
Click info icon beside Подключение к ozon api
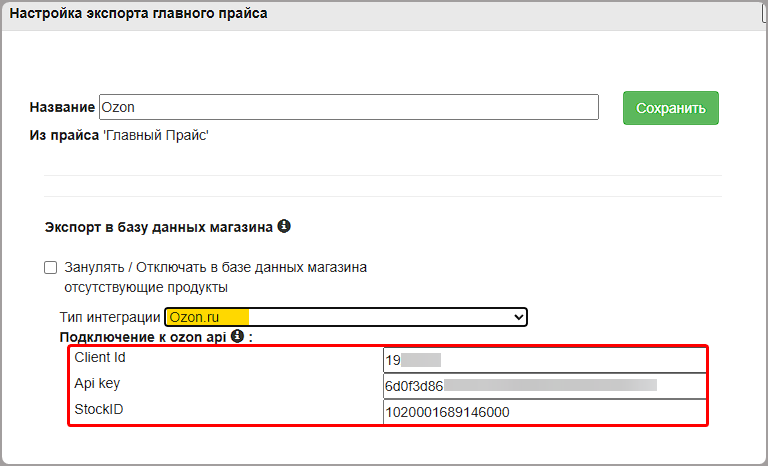pos(237,336)
